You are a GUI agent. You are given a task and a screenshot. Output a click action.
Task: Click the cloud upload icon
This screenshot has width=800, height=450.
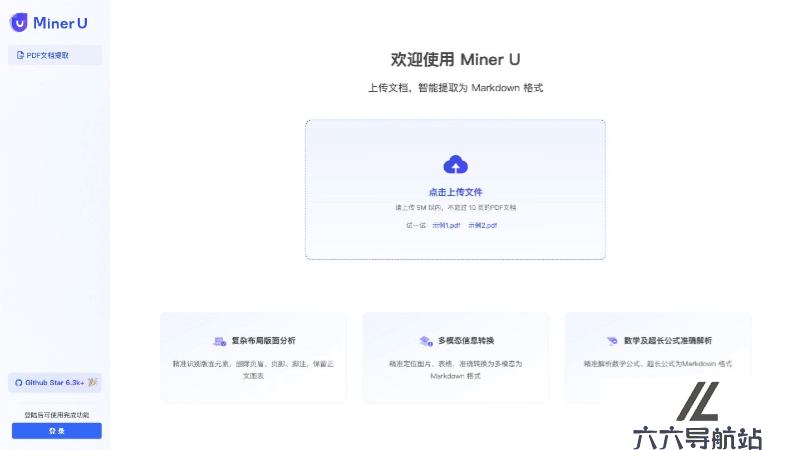click(x=456, y=165)
